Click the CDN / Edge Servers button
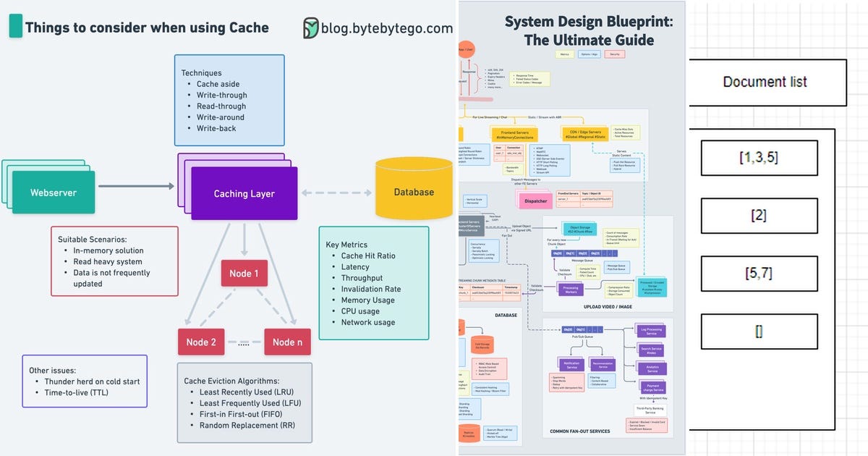 pyautogui.click(x=583, y=135)
